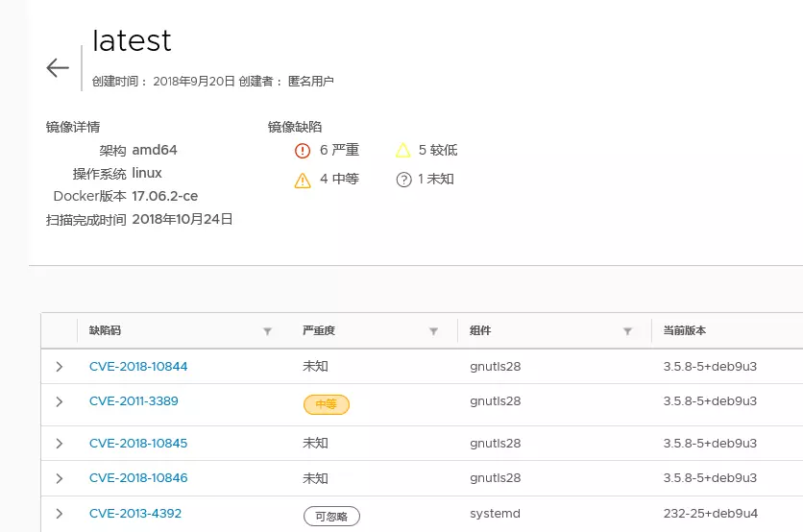
Task: Click the 5 较低 count
Action: 438,150
